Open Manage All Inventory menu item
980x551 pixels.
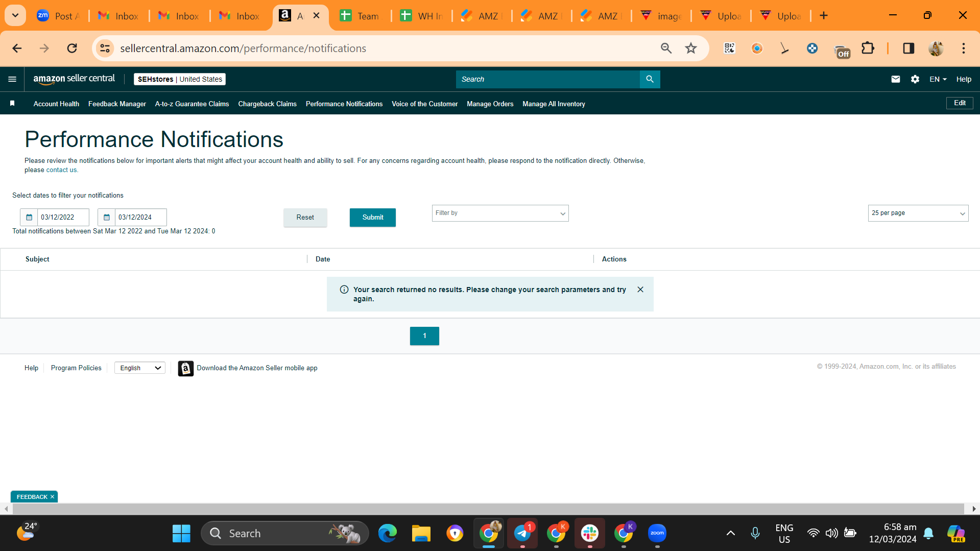click(x=554, y=104)
